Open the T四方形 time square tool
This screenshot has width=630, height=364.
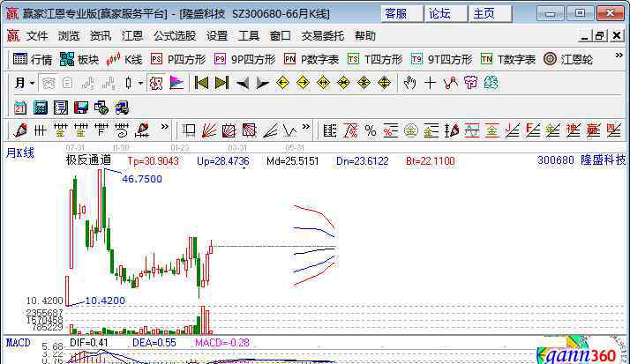(x=375, y=59)
